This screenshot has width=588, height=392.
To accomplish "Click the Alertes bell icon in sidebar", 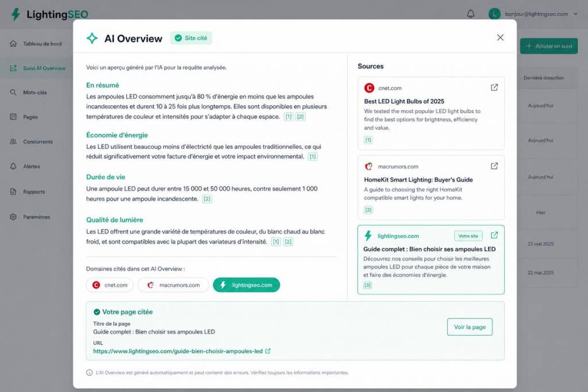I will point(13,166).
